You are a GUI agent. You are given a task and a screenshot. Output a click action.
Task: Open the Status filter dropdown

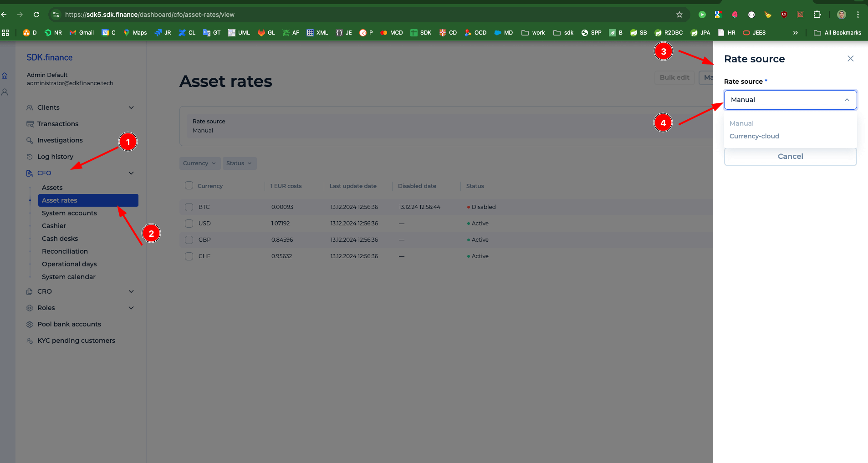click(239, 163)
